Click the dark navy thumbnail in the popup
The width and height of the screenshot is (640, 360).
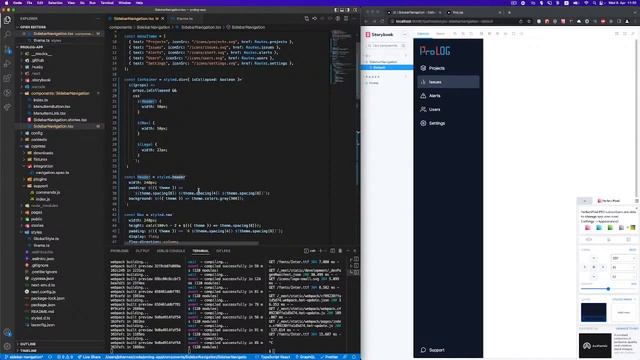[x=593, y=312]
